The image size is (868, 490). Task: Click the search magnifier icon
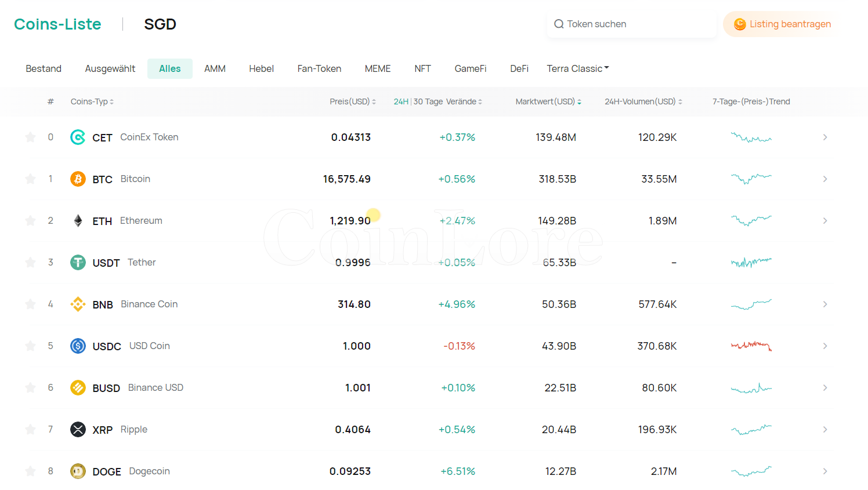pyautogui.click(x=559, y=24)
